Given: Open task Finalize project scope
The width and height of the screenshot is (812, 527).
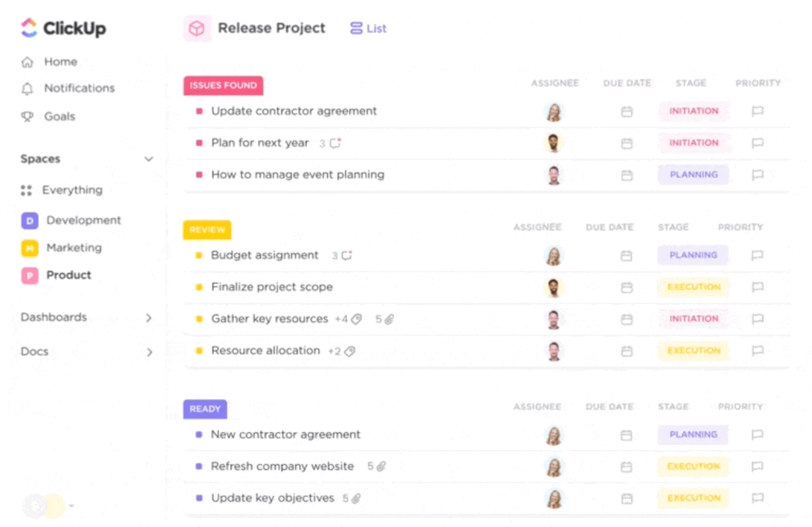Looking at the screenshot, I should pos(272,287).
